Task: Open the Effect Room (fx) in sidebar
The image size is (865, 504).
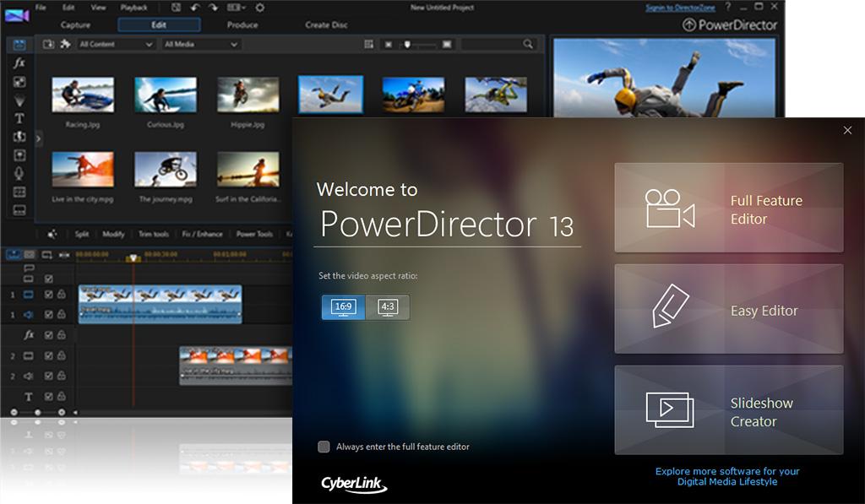Action: (x=19, y=63)
